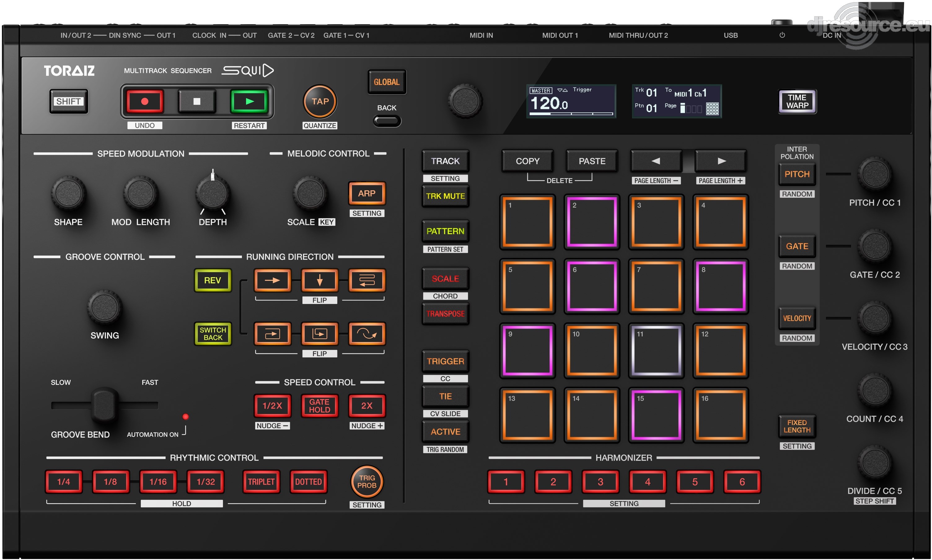Select the TRANSPOSE mode button
932x560 pixels.
[445, 313]
